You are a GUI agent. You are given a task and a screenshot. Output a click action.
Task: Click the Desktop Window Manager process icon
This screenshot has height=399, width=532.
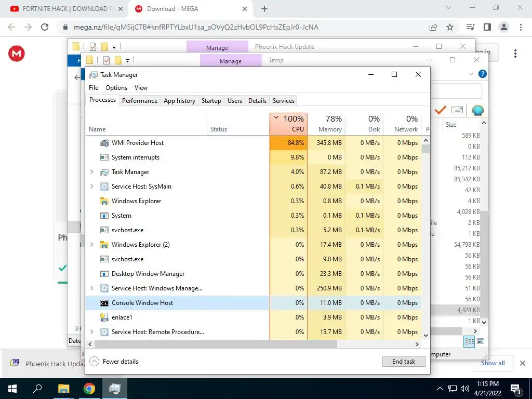(104, 274)
